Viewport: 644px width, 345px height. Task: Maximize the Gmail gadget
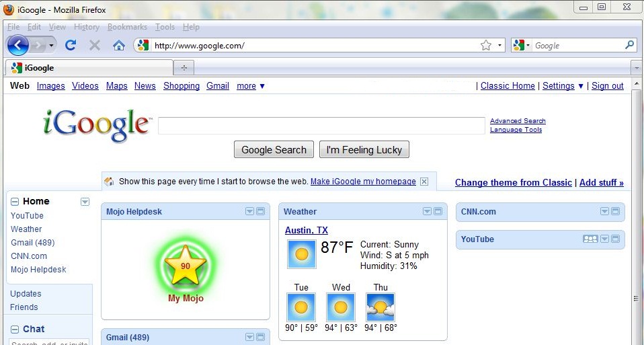pos(260,337)
